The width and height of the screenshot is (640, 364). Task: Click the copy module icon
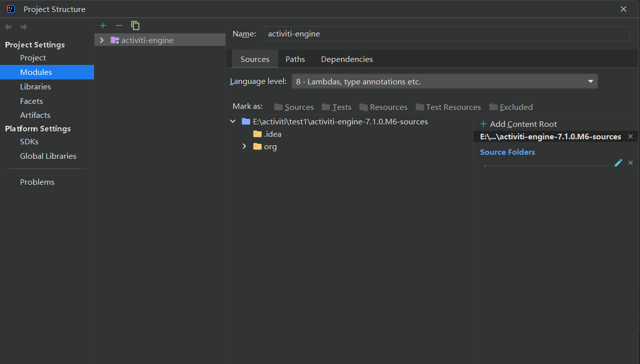135,25
